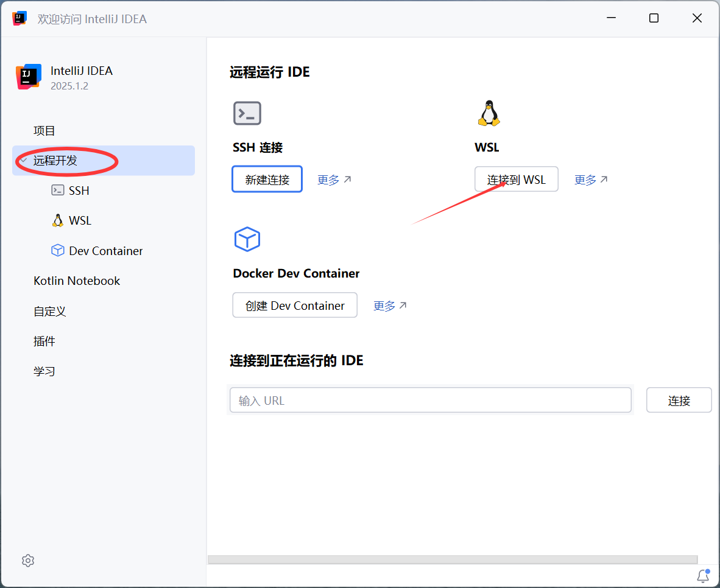Image resolution: width=720 pixels, height=588 pixels.
Task: Click the 新建连接 button
Action: pyautogui.click(x=267, y=179)
